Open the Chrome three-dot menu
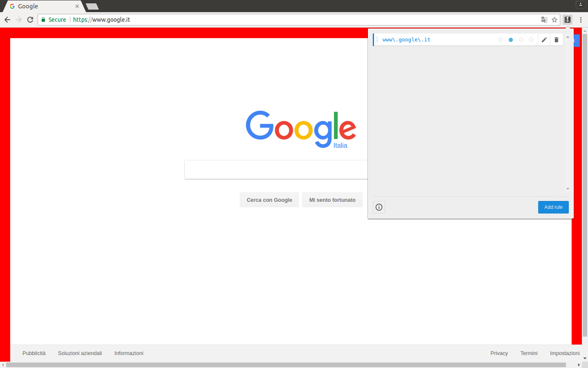 581,20
